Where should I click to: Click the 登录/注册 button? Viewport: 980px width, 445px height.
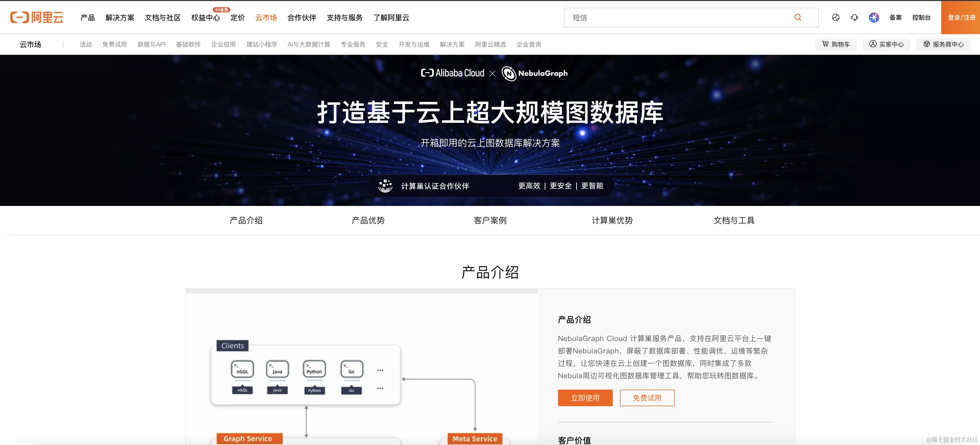pos(961,18)
